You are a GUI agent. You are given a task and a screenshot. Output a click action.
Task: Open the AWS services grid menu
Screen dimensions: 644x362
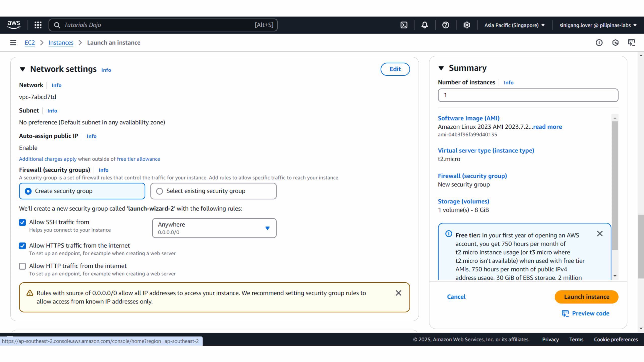pyautogui.click(x=38, y=25)
